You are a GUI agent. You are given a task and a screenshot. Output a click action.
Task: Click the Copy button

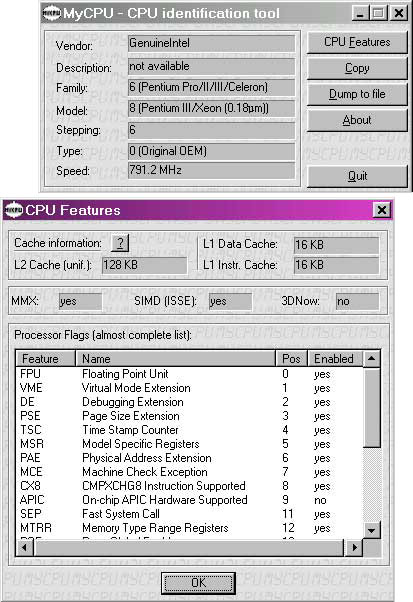pyautogui.click(x=357, y=68)
